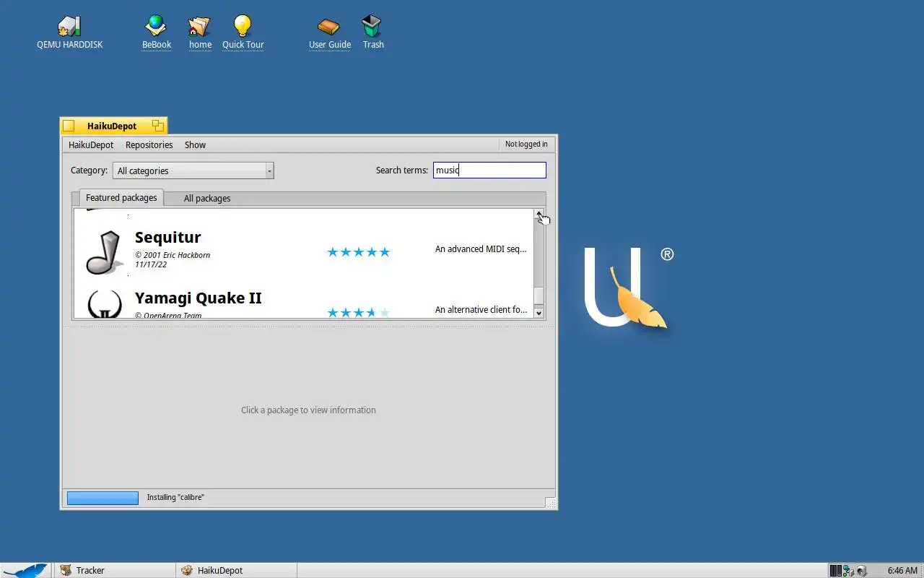Viewport: 924px width, 578px height.
Task: Click the 'Click a package to view information' text
Action: 308,410
